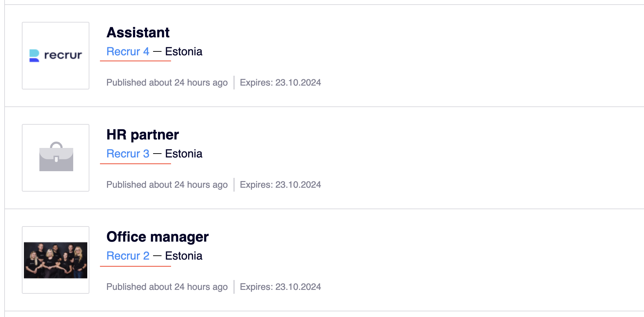Click the 'recrur' wordmark in the logo
Viewport: 644px width, 317px height.
click(x=63, y=55)
